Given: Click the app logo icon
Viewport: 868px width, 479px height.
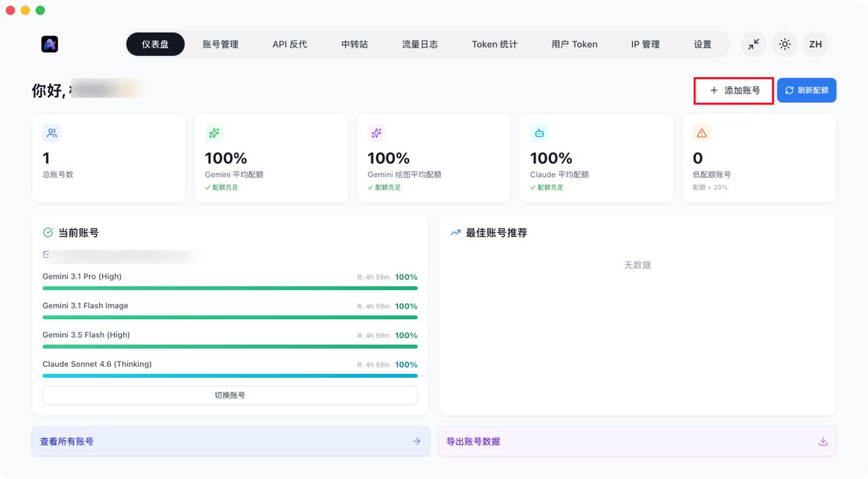Looking at the screenshot, I should (x=50, y=44).
